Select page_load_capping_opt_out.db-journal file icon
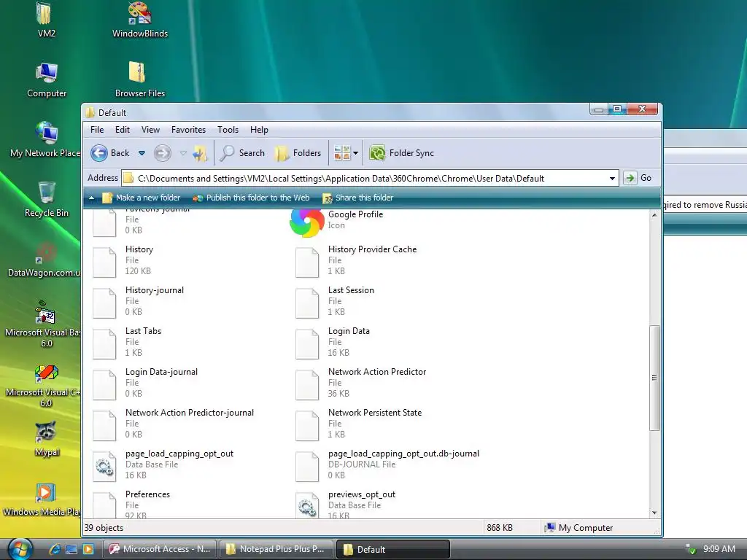The height and width of the screenshot is (560, 747). click(307, 467)
